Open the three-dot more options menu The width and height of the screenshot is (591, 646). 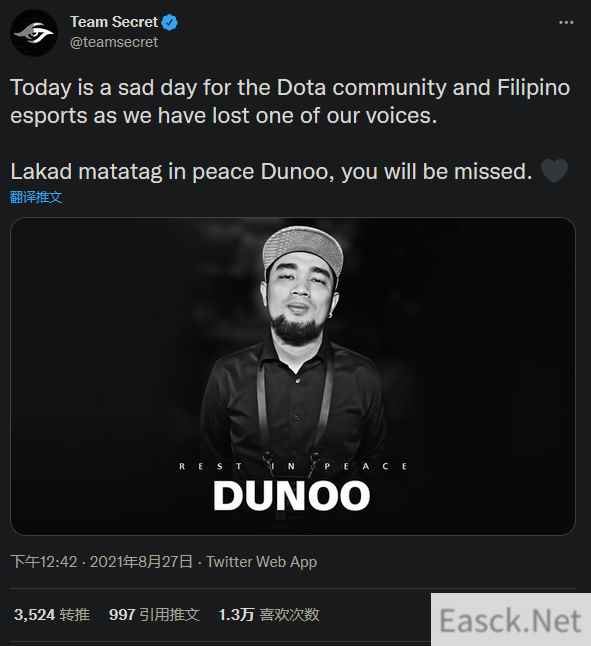click(x=566, y=22)
